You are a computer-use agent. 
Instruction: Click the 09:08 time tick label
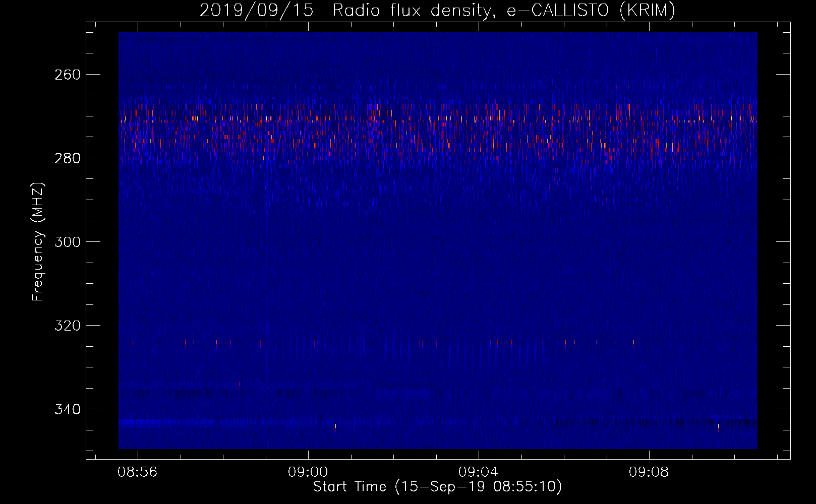[649, 472]
